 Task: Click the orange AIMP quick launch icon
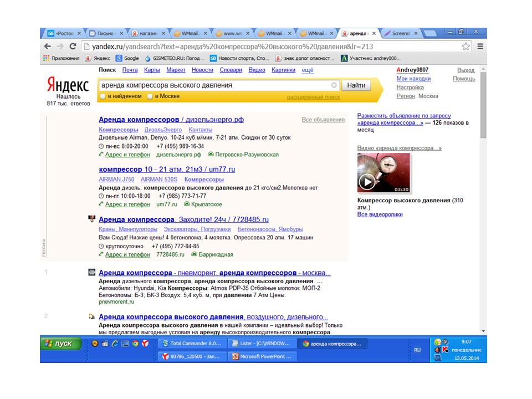[95, 344]
